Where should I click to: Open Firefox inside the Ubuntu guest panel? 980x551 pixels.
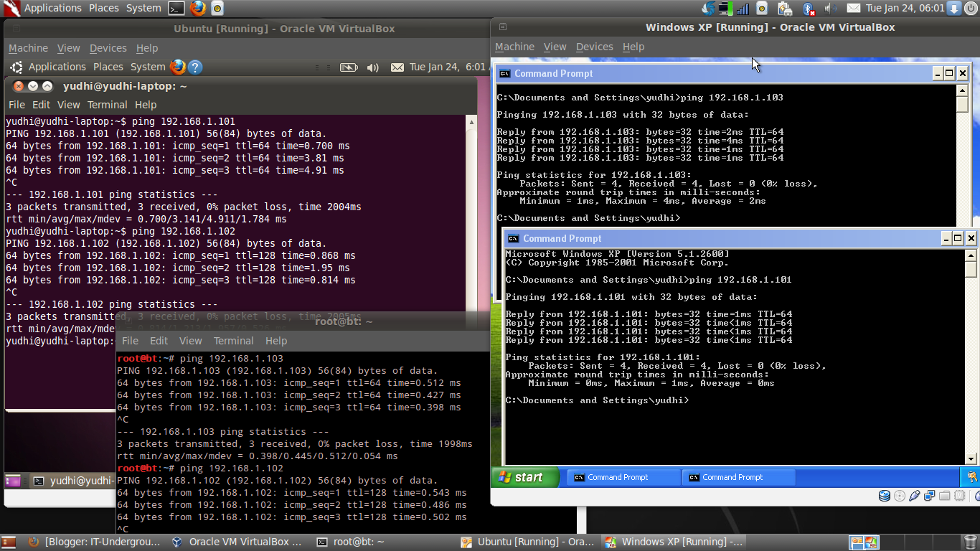(x=177, y=67)
